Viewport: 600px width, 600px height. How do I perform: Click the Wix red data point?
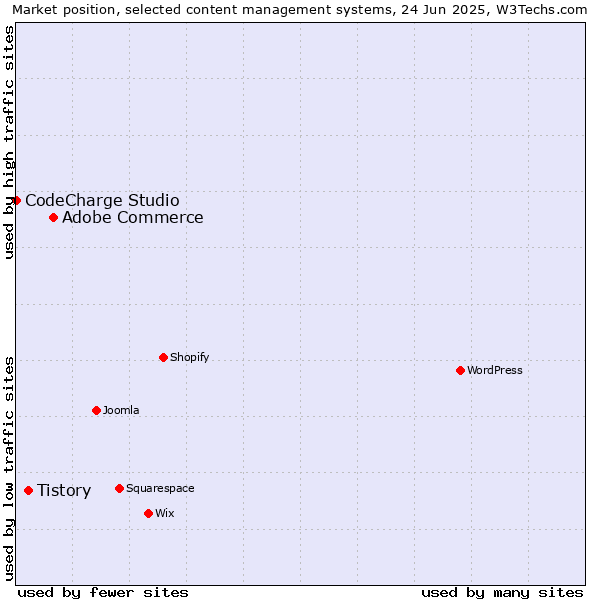[x=148, y=514]
